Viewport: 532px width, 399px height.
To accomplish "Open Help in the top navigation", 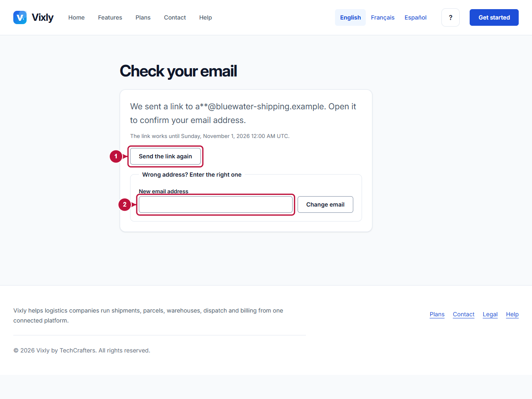I will [x=205, y=17].
